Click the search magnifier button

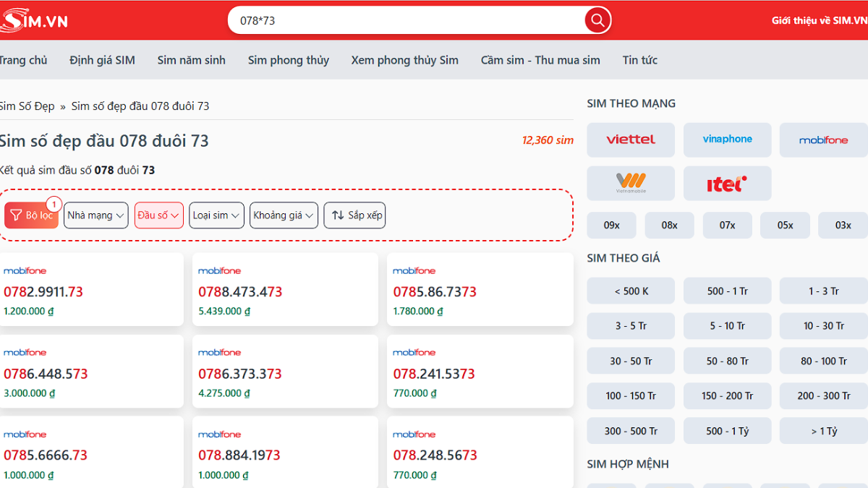point(597,20)
